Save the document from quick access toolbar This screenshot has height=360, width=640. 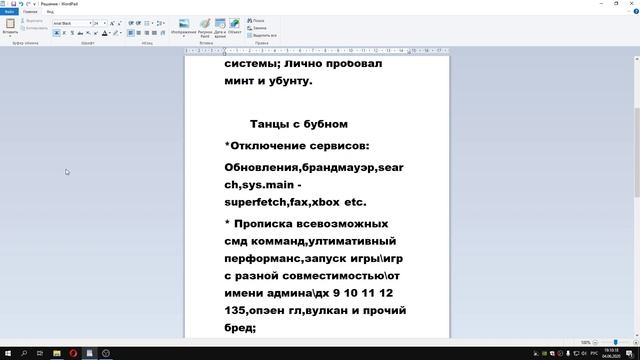pos(13,4)
